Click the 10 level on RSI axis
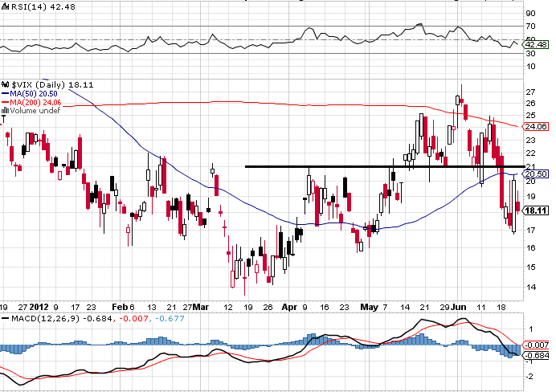This screenshot has width=556, height=392. pyautogui.click(x=531, y=67)
